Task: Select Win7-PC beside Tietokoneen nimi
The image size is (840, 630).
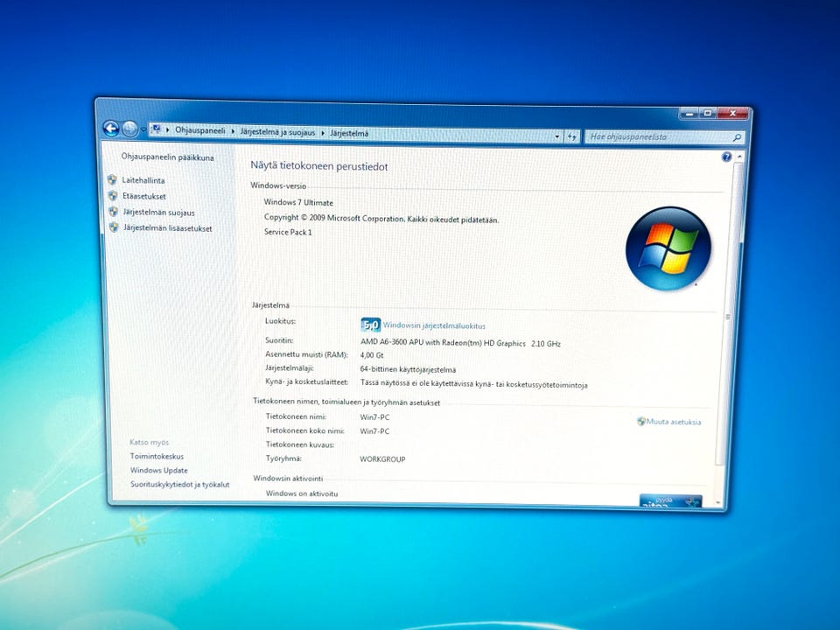Action: coord(374,417)
